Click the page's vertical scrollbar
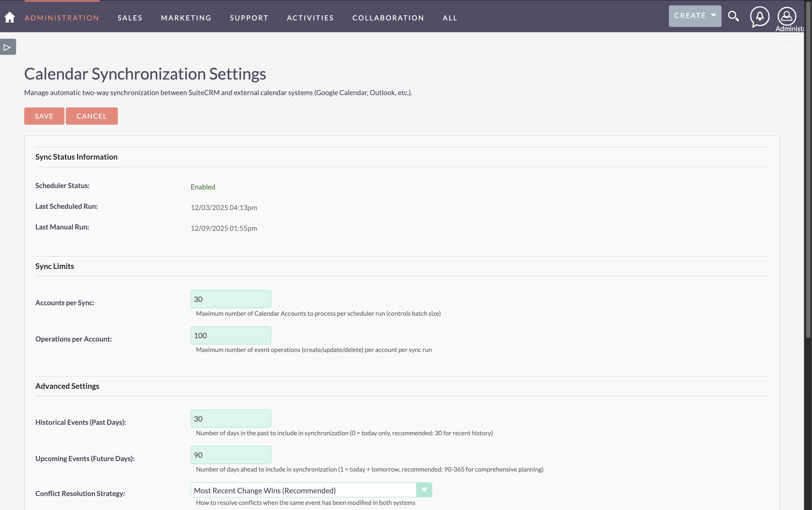Screen dimensions: 812x510 tap(808, 169)
